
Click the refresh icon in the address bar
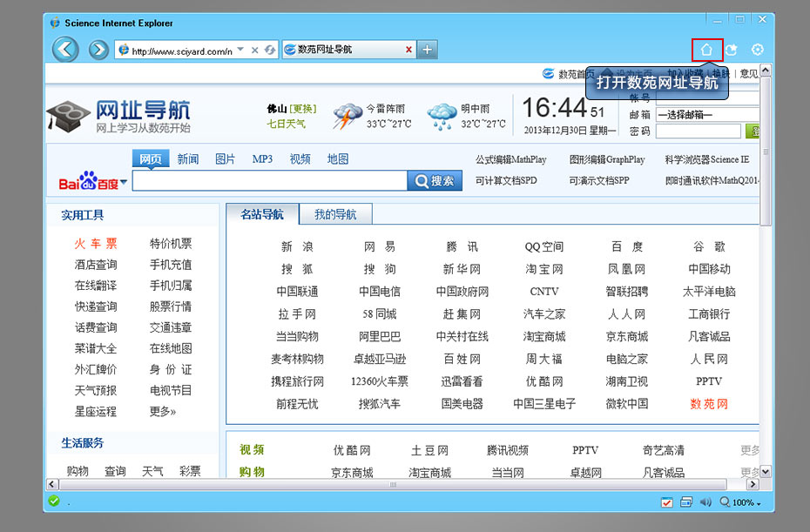[x=270, y=51]
